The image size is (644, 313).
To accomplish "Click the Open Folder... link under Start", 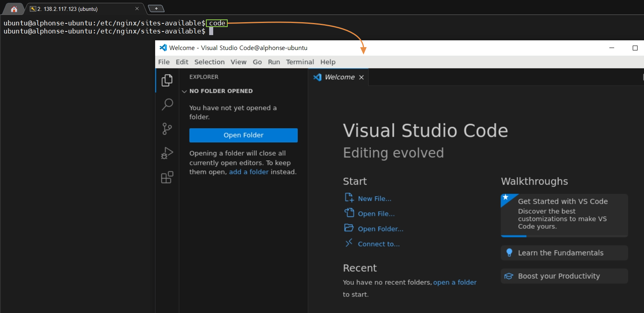I will click(x=380, y=229).
